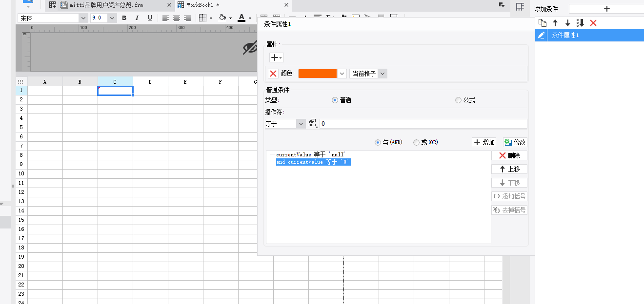
Task: Click the 添加条件 plus button
Action: (x=606, y=9)
